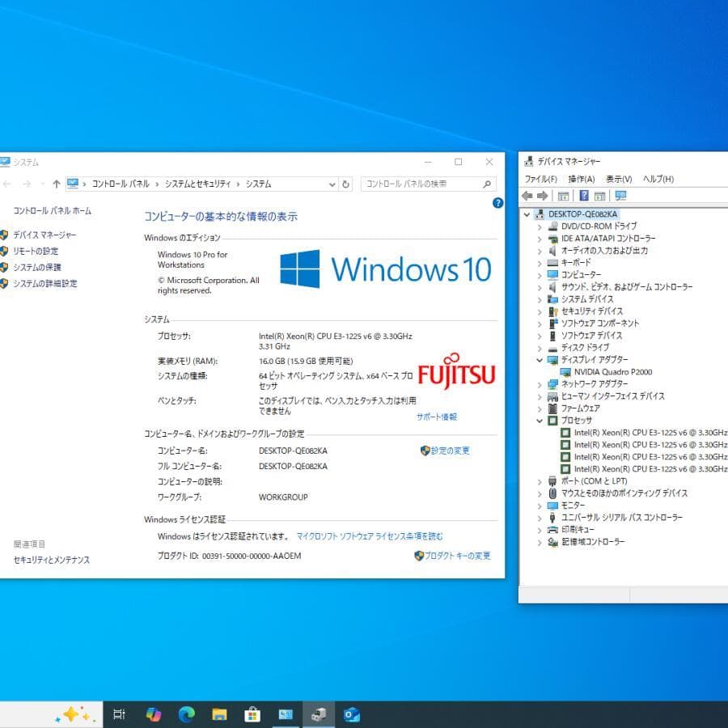Scan for hardware changes in Device Manager
Screen dimensions: 728x728
[621, 195]
